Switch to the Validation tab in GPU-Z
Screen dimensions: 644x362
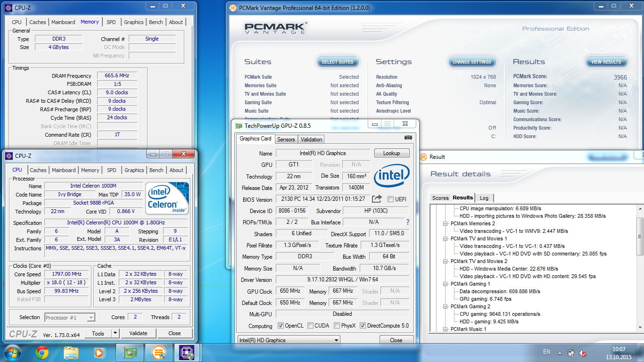(x=311, y=140)
